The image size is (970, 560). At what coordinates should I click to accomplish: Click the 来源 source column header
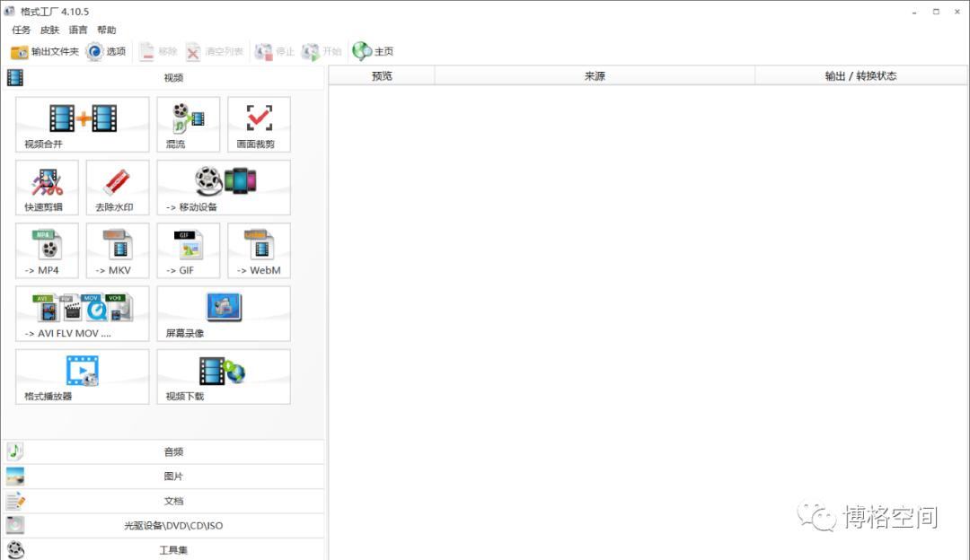(595, 76)
